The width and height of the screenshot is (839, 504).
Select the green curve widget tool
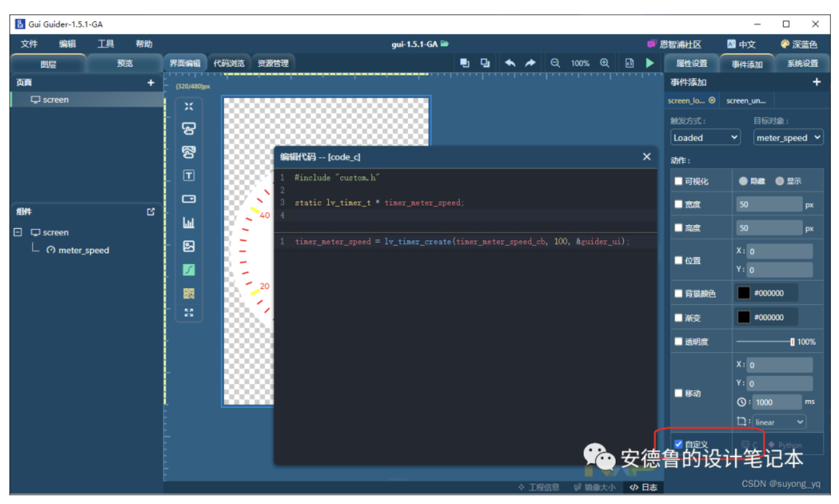click(x=189, y=270)
